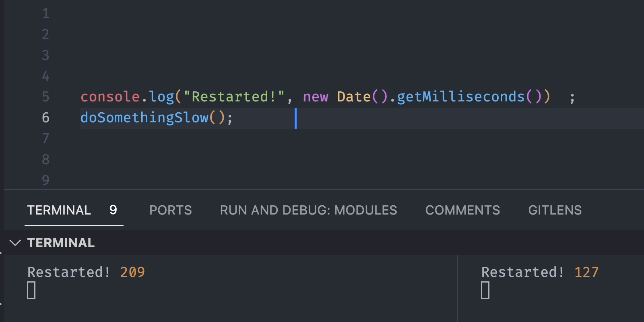The width and height of the screenshot is (644, 322).
Task: Switch to the PORTS tab
Action: click(170, 210)
